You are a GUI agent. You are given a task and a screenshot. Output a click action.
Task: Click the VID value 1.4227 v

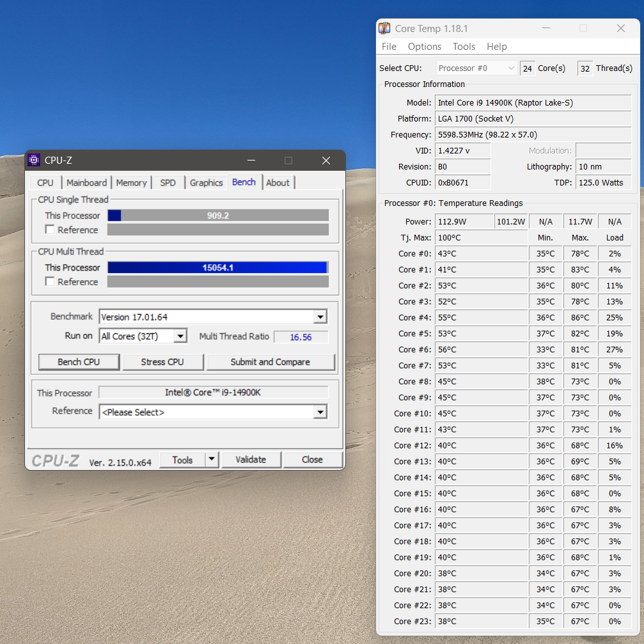(x=462, y=151)
